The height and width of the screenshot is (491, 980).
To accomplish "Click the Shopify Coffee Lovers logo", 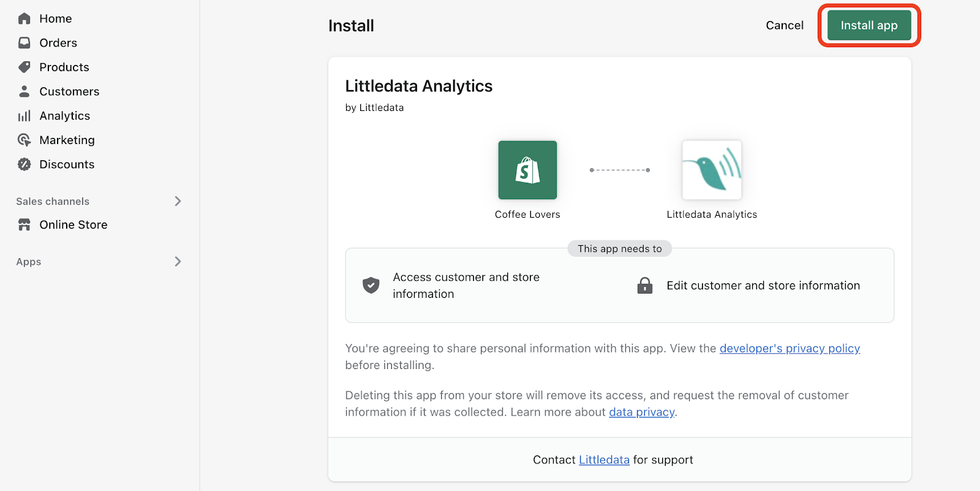I will 527,170.
